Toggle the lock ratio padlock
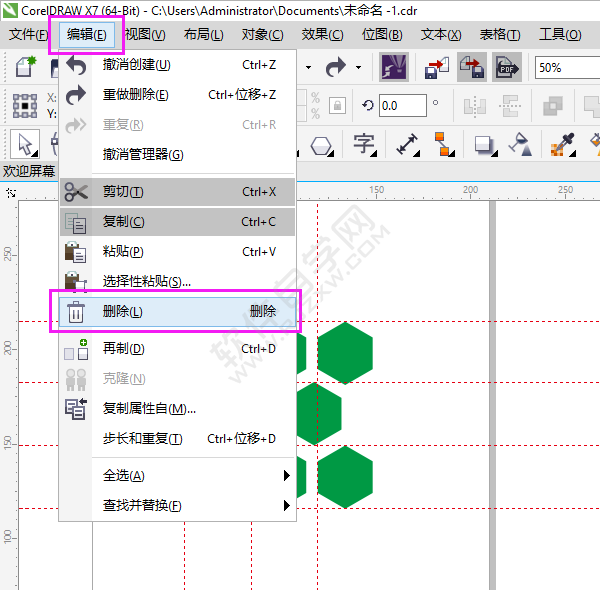Viewport: 600px width, 590px height. point(338,105)
